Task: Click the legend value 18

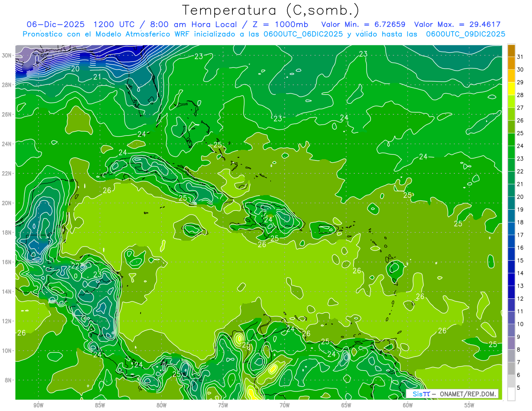Action: coord(520,222)
